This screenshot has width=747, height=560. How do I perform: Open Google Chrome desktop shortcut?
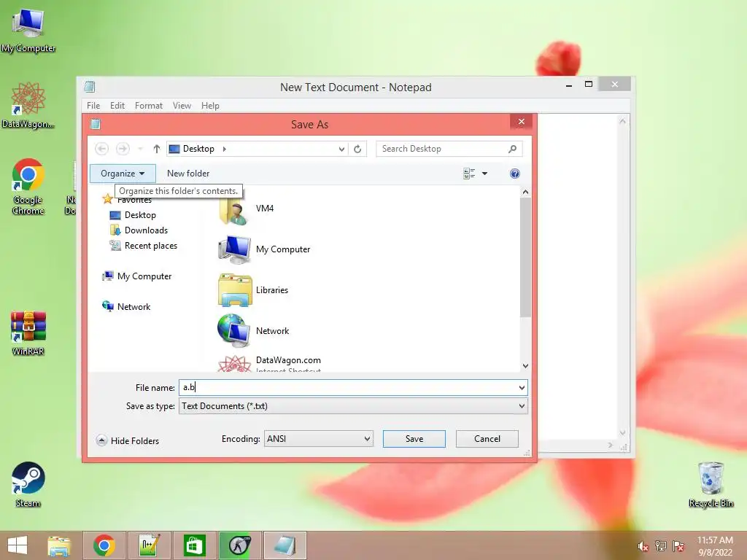[28, 186]
